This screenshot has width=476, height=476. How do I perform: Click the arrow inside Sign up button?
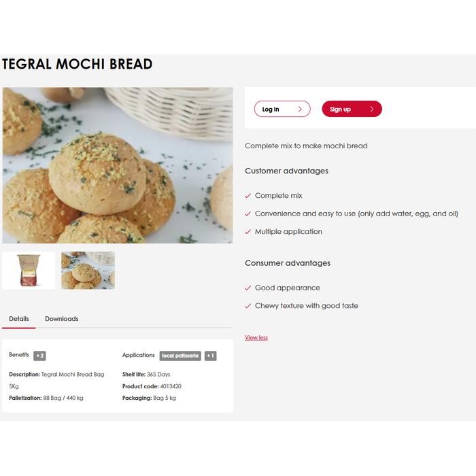pyautogui.click(x=371, y=109)
